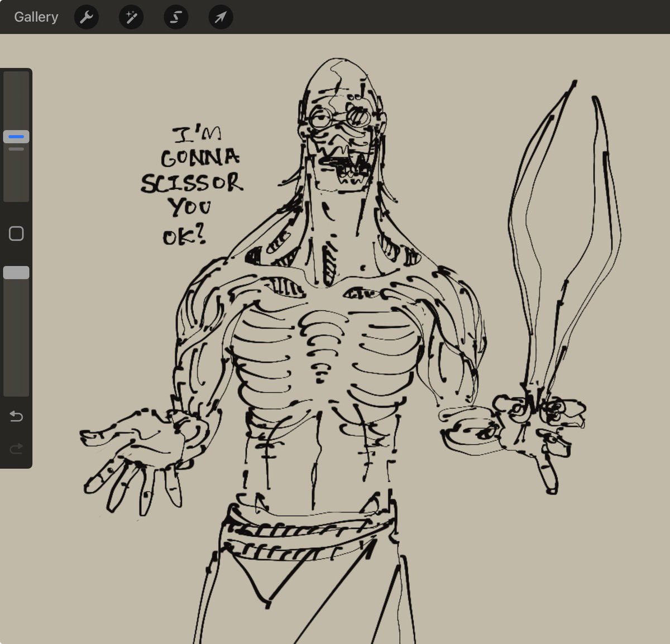Open the Adjustments magic wand menu

(131, 17)
